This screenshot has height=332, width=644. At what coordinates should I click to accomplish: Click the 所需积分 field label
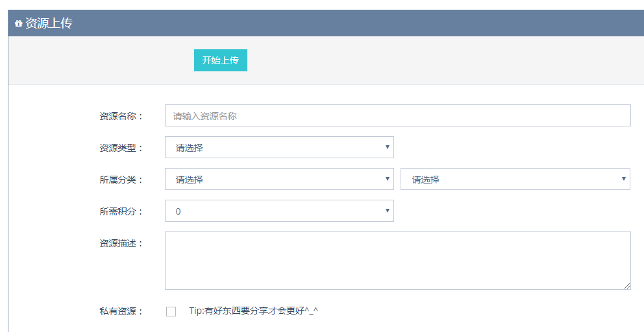[121, 211]
